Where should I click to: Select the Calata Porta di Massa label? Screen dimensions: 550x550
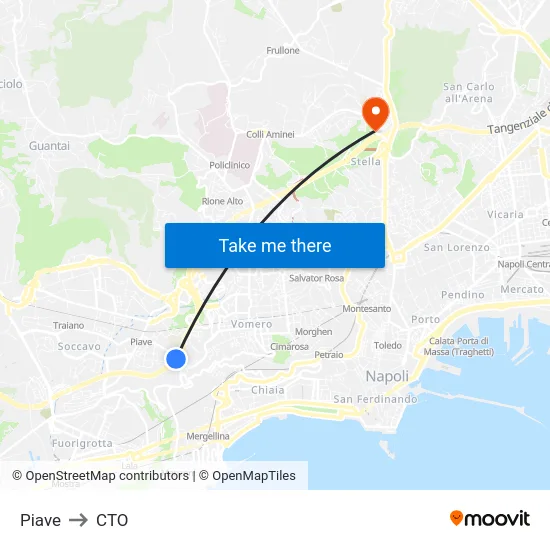[458, 346]
